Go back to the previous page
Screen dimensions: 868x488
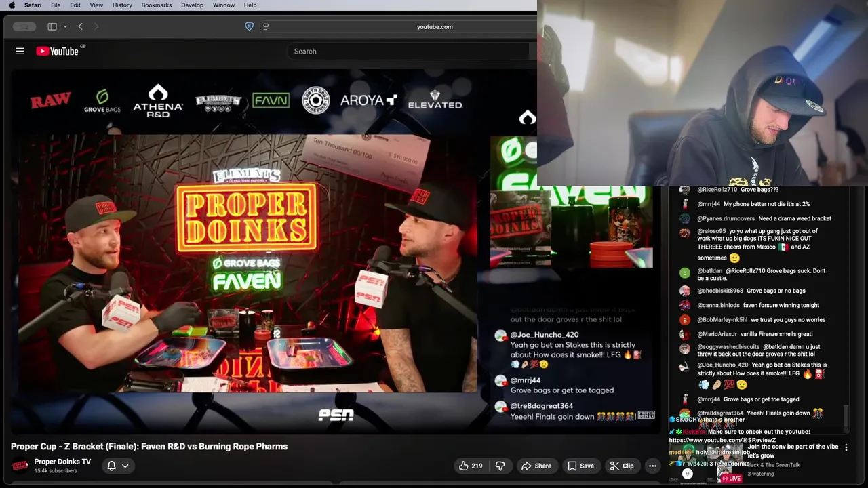click(x=80, y=26)
